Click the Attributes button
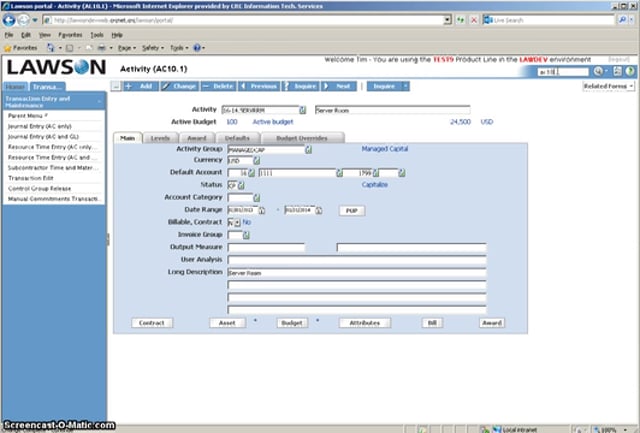Image resolution: width=640 pixels, height=433 pixels. [364, 323]
